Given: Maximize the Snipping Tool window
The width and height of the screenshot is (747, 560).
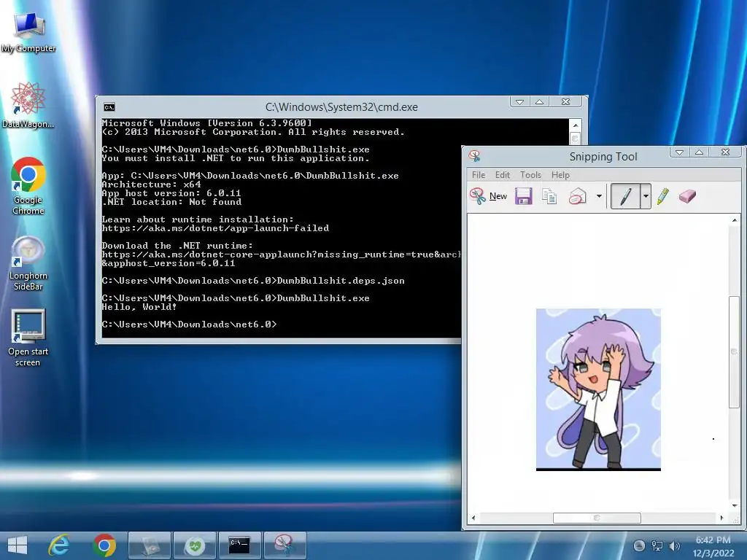Looking at the screenshot, I should coord(700,152).
